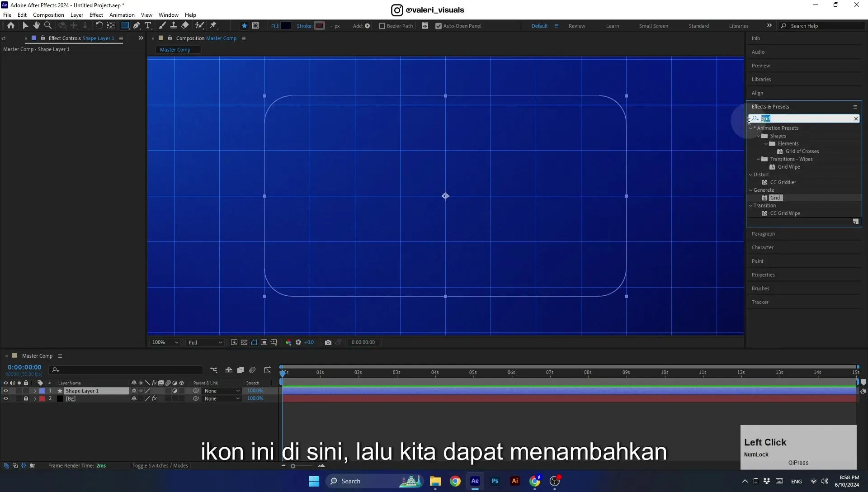This screenshot has height=492, width=868.
Task: Toggle the transparency grid button in viewer
Action: (244, 342)
